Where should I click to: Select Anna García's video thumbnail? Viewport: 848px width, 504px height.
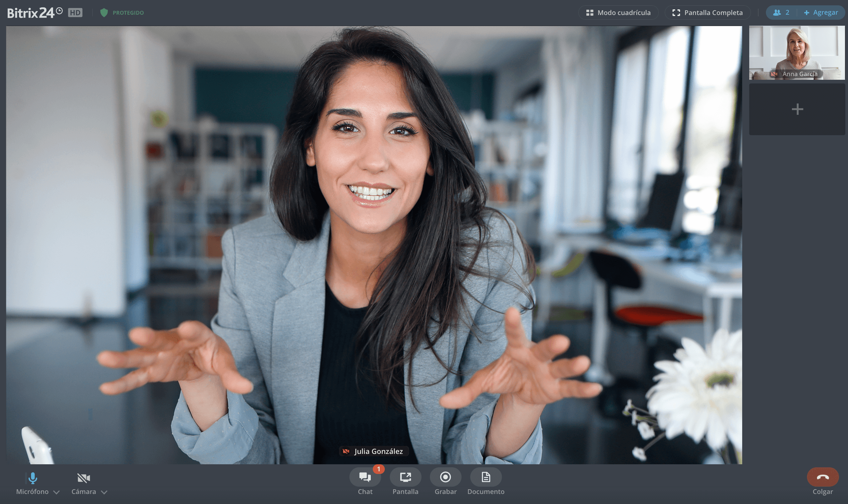[x=797, y=53]
